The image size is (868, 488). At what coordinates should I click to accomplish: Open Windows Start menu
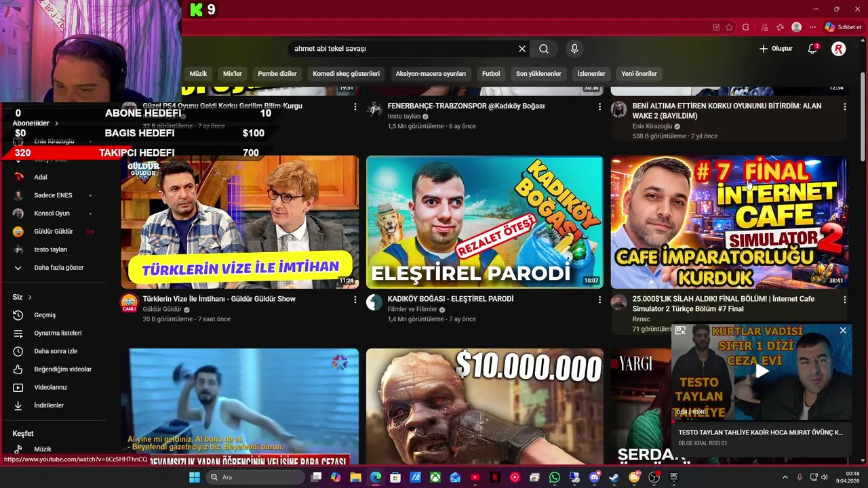point(195,477)
